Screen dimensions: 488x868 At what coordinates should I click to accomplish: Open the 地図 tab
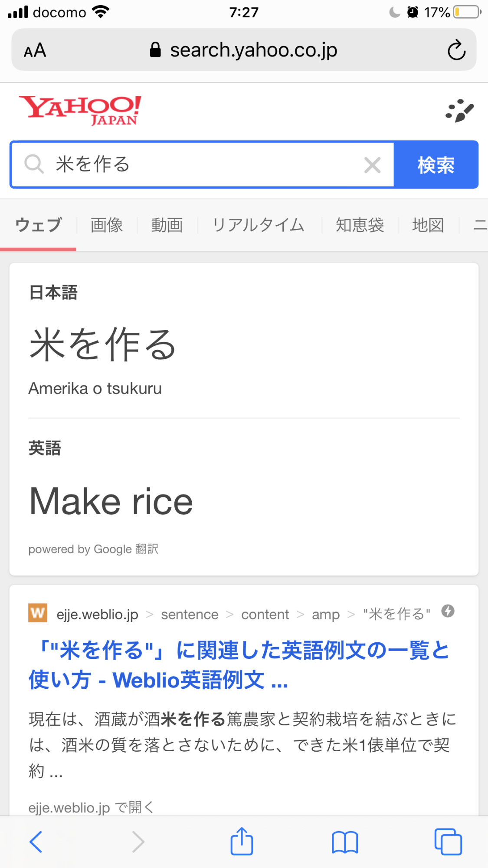(428, 225)
